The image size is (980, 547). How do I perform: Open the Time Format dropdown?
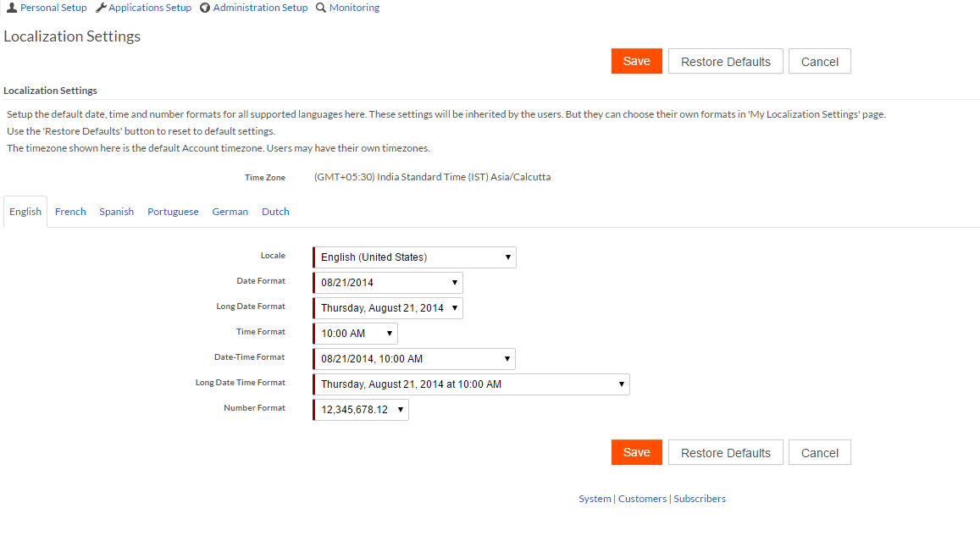pos(356,334)
